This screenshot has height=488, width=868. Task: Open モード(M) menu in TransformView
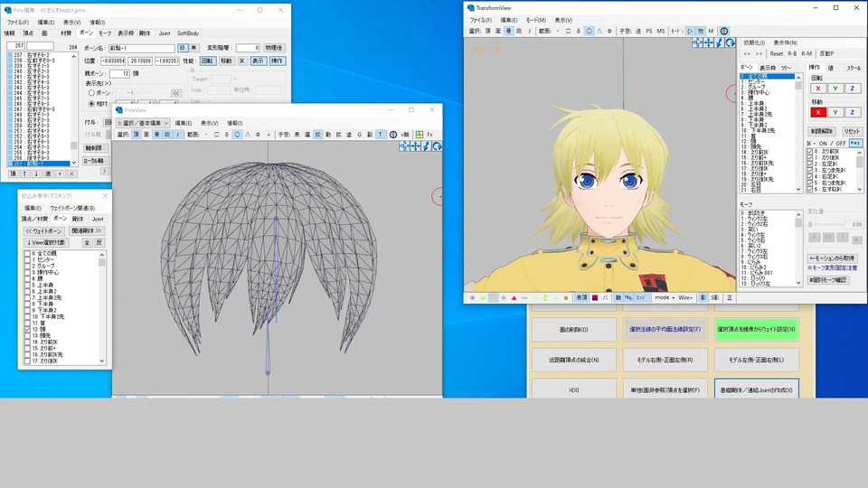(x=535, y=20)
